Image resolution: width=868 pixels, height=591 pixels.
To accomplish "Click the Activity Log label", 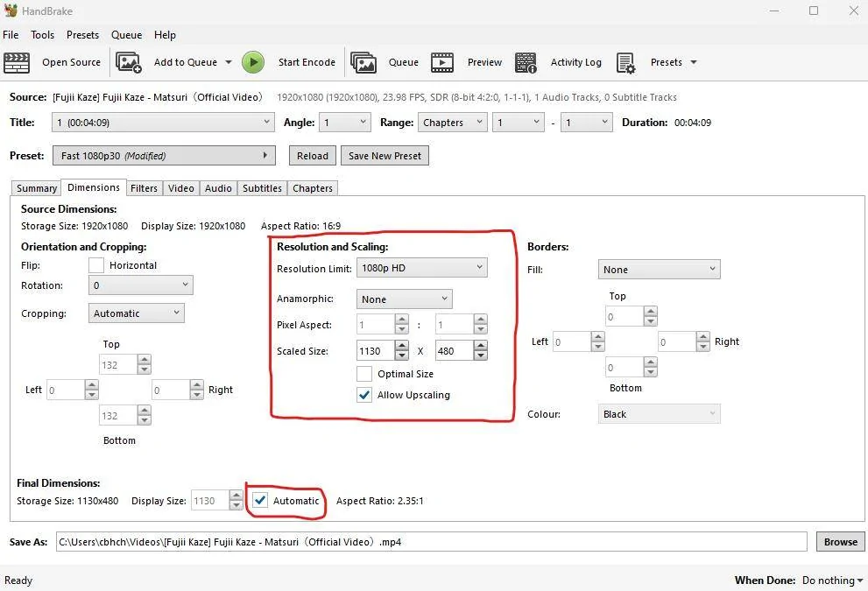I will (575, 62).
